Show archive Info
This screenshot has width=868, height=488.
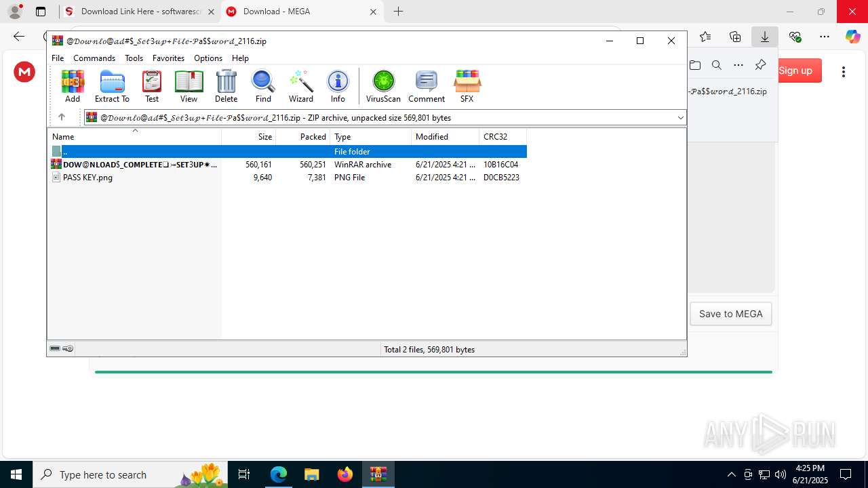[x=338, y=86]
